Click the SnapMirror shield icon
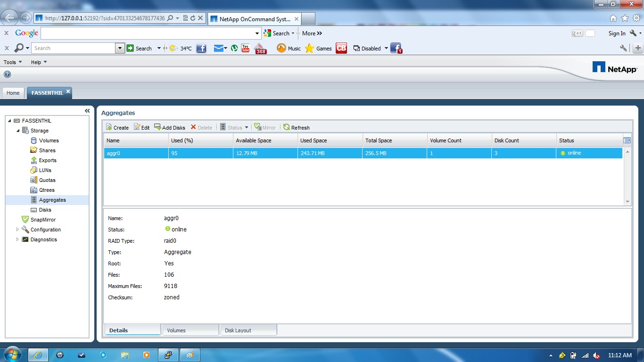This screenshot has width=644, height=362. click(26, 220)
